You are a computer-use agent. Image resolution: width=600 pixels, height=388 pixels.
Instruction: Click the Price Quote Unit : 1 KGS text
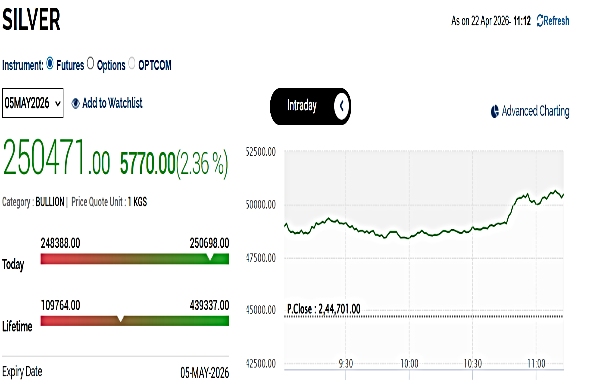pyautogui.click(x=109, y=202)
